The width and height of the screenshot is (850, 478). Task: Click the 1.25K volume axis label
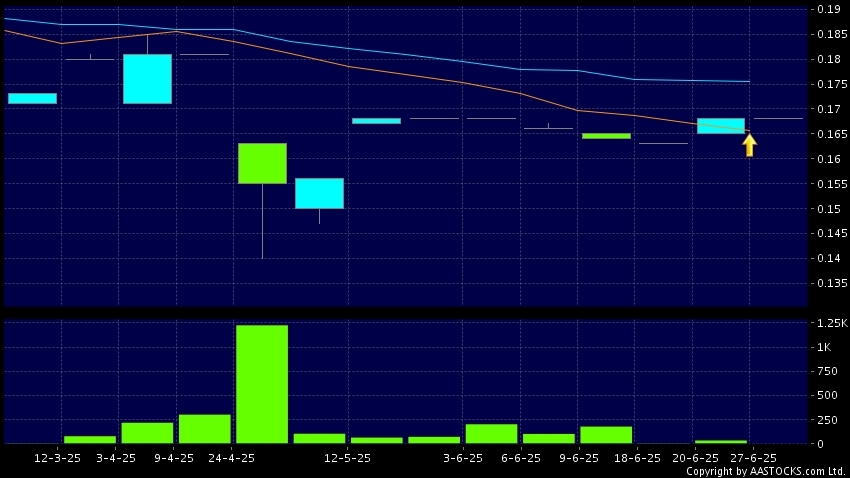(x=832, y=323)
